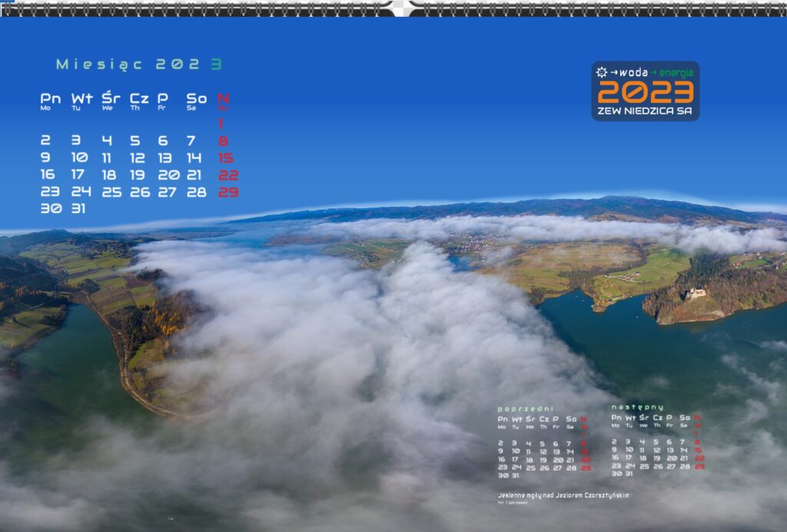The image size is (787, 532).
Task: Select day 15 in the large calendar
Action: click(225, 158)
